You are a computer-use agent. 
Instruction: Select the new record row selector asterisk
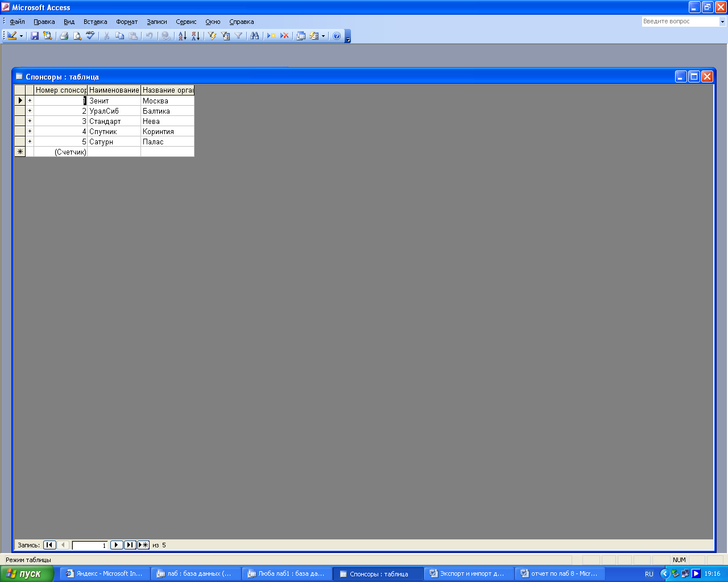coord(20,152)
